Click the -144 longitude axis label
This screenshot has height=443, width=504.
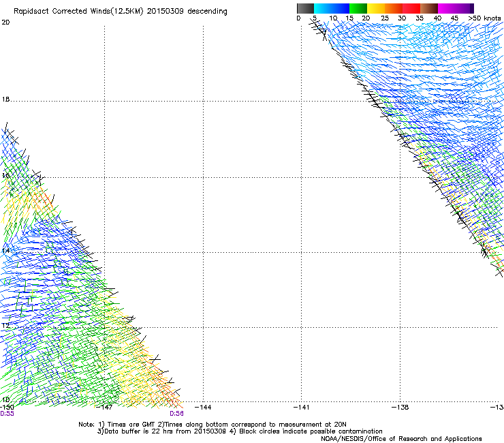(203, 408)
